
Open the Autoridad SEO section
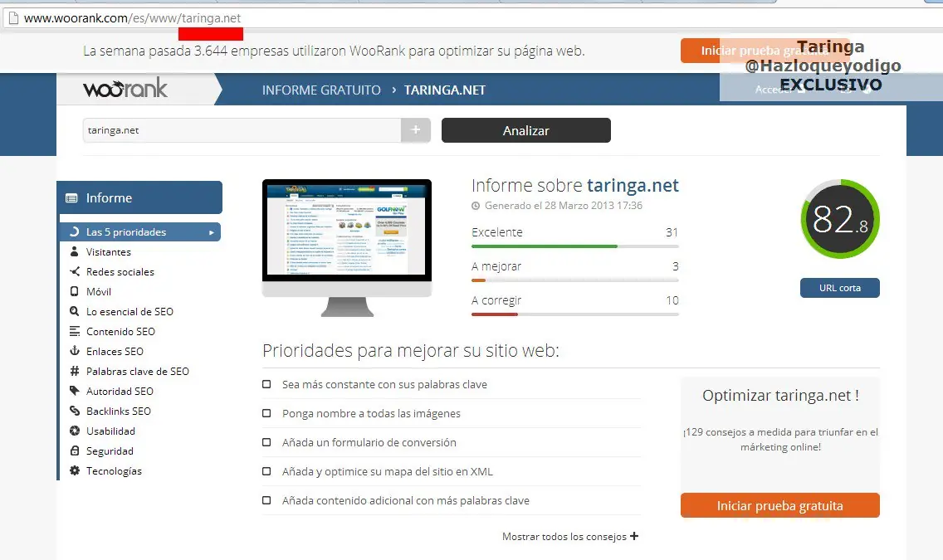point(120,391)
